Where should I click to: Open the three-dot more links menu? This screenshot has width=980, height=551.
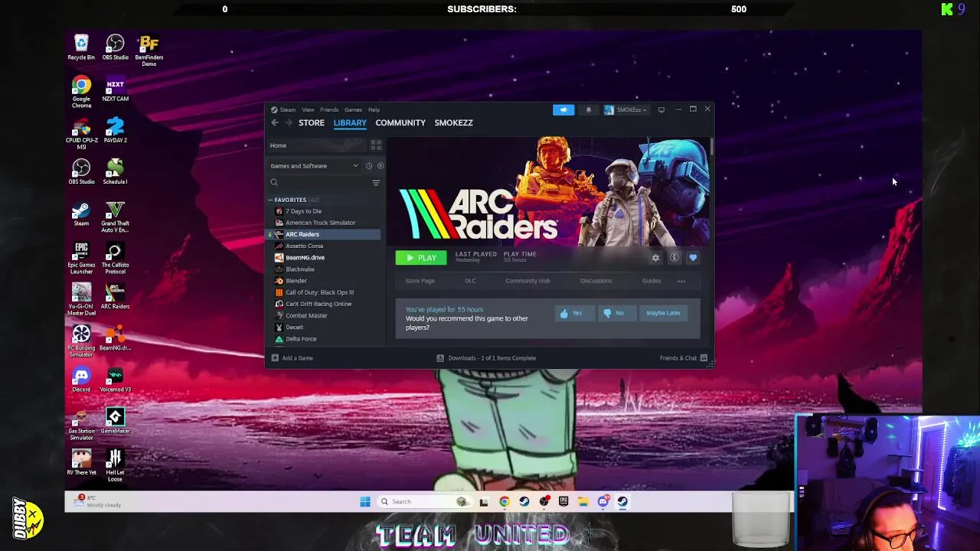click(x=681, y=281)
